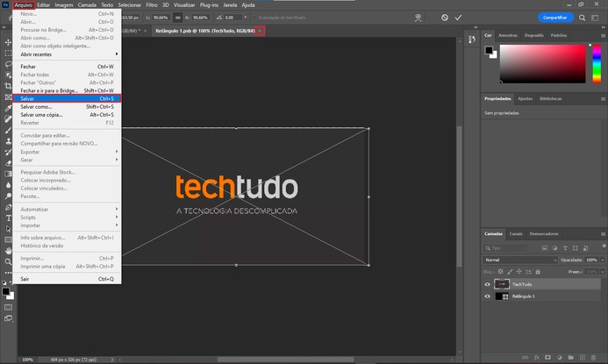The height and width of the screenshot is (364, 608).
Task: Select the Hand tool
Action: (x=8, y=251)
